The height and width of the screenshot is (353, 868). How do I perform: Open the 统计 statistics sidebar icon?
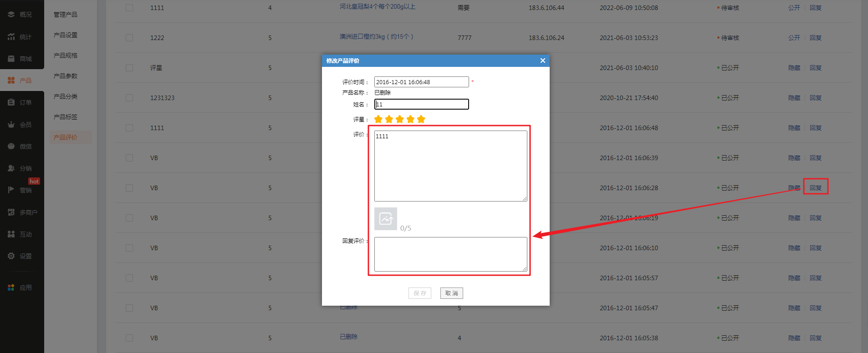click(11, 37)
